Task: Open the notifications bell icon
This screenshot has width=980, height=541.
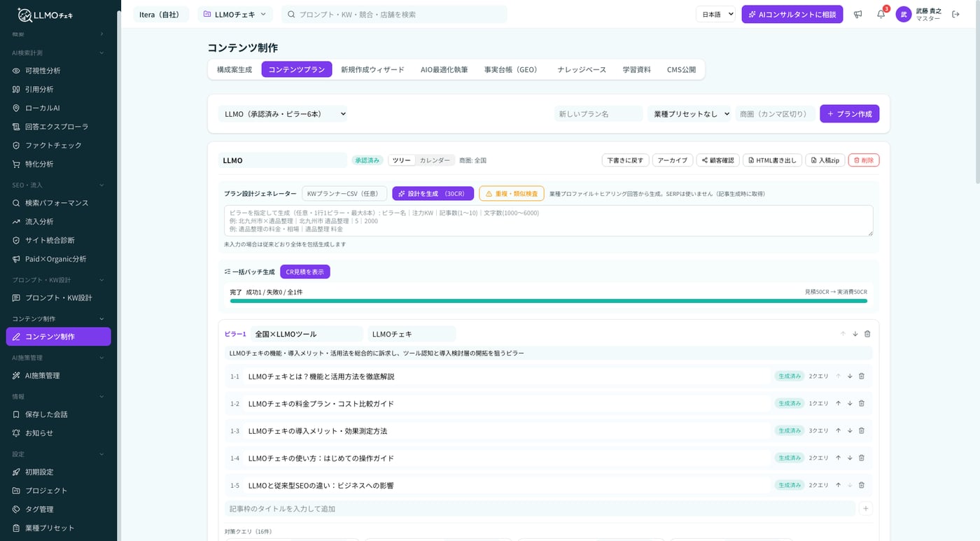Action: pos(881,14)
